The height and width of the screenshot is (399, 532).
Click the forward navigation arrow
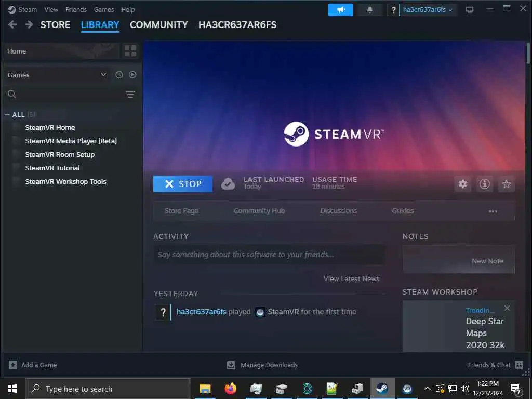(29, 24)
